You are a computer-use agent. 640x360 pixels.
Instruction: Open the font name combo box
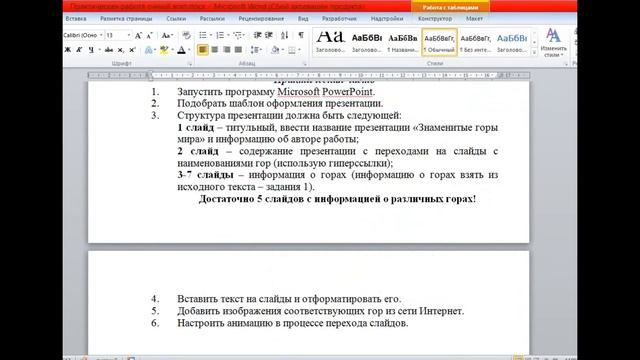tap(83, 36)
